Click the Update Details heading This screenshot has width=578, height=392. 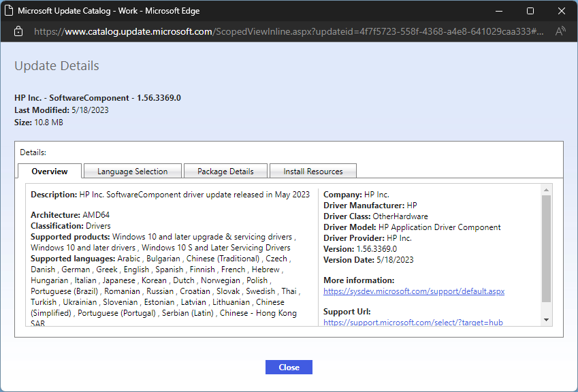click(x=57, y=66)
